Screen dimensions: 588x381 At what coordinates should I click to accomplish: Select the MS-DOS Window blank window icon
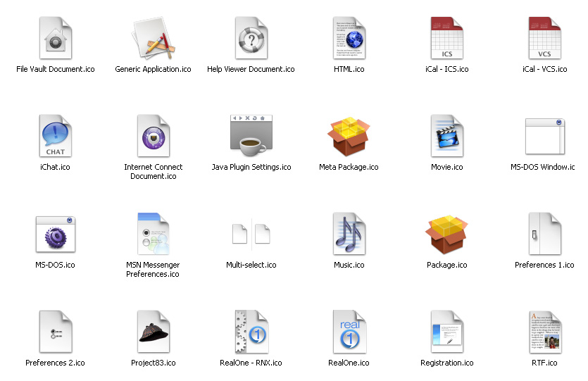tap(545, 137)
